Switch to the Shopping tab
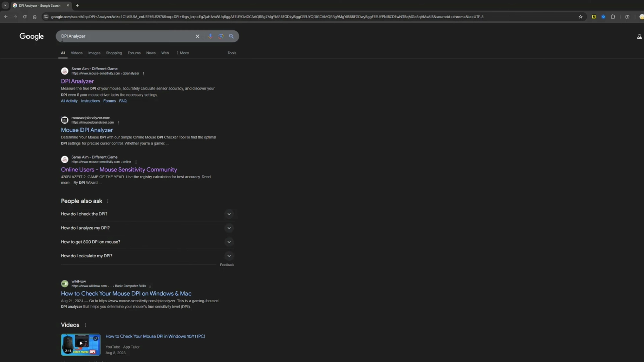Viewport: 644px width, 362px height. (x=114, y=53)
